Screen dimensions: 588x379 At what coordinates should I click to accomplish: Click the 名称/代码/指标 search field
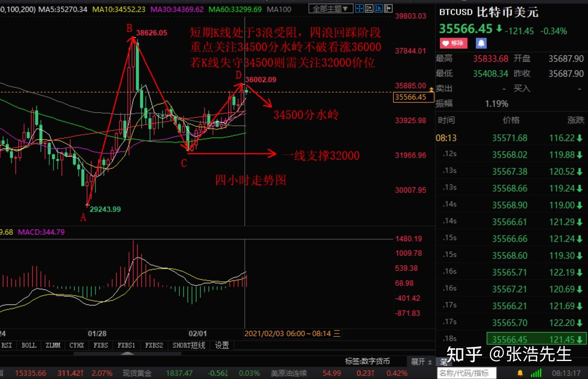[466, 373]
